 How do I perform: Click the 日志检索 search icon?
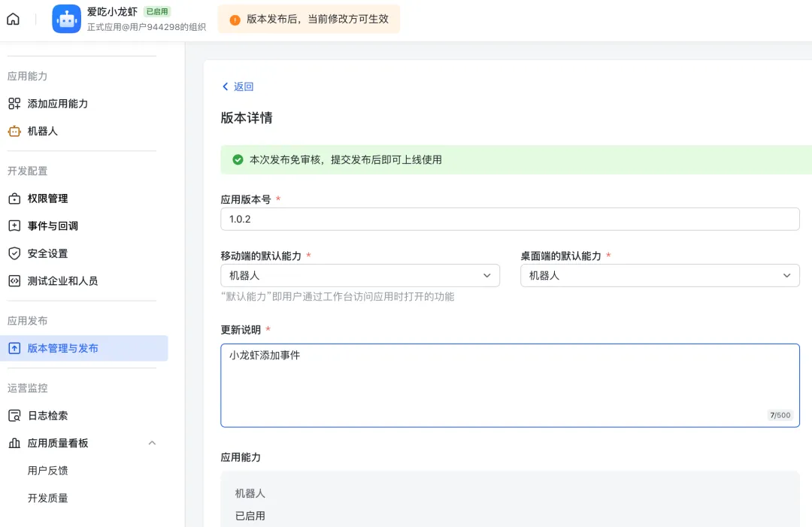click(14, 415)
